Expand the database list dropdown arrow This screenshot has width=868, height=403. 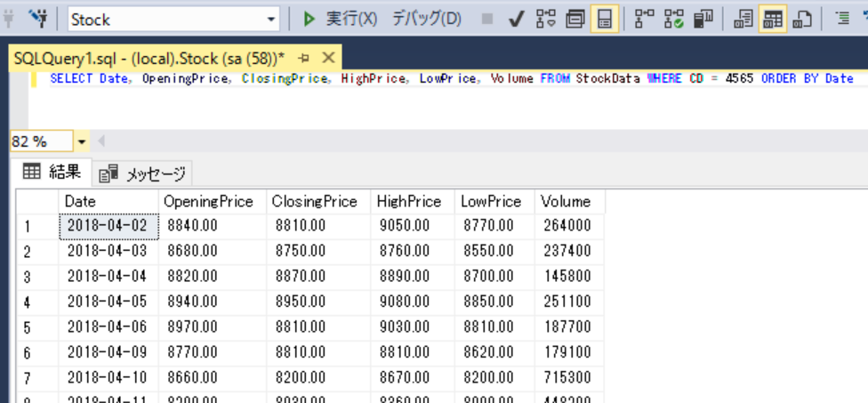coord(270,20)
